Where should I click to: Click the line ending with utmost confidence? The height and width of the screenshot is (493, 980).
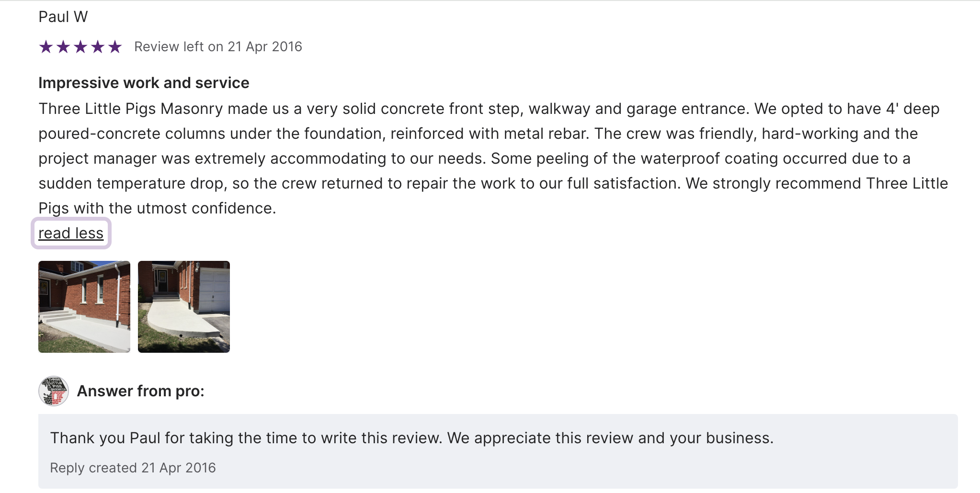tap(157, 208)
